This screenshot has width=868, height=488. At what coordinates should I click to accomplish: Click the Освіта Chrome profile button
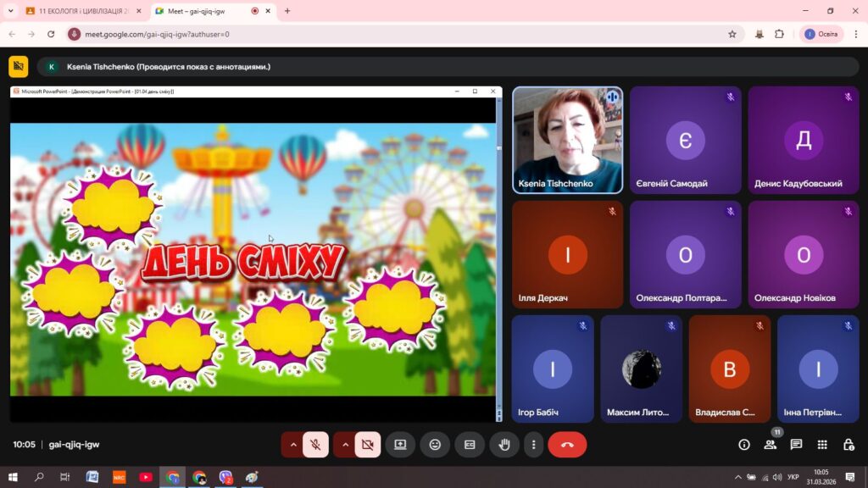tap(821, 34)
